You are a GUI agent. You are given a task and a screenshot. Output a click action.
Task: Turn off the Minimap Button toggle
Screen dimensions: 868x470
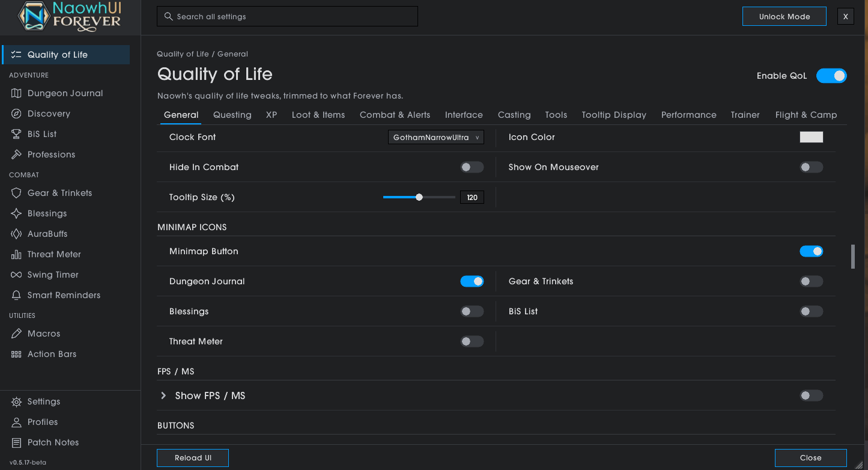pos(811,251)
